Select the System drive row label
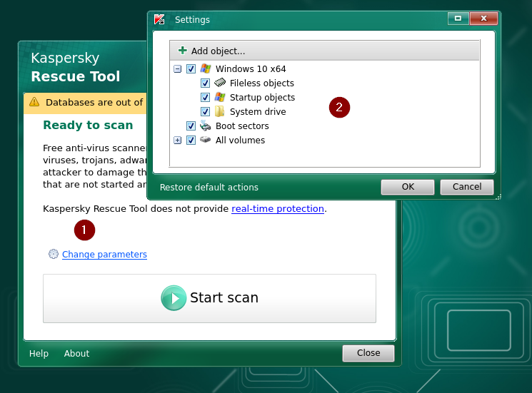Image resolution: width=532 pixels, height=393 pixels. point(258,112)
